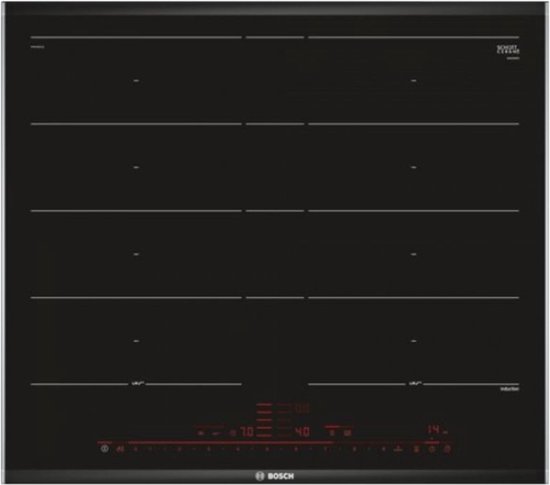Screen dimensions: 550x485
Task: Select the left zone showing 70
Action: coord(247,432)
